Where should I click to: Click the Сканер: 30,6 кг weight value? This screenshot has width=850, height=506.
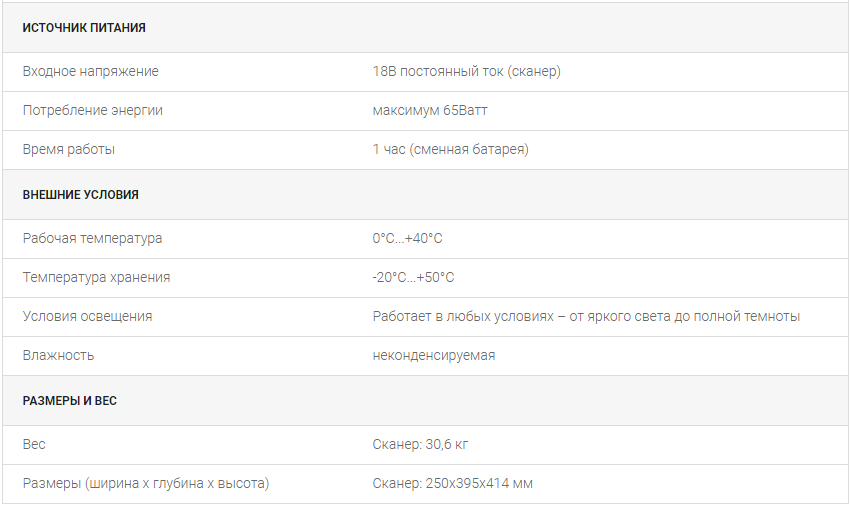coord(420,445)
